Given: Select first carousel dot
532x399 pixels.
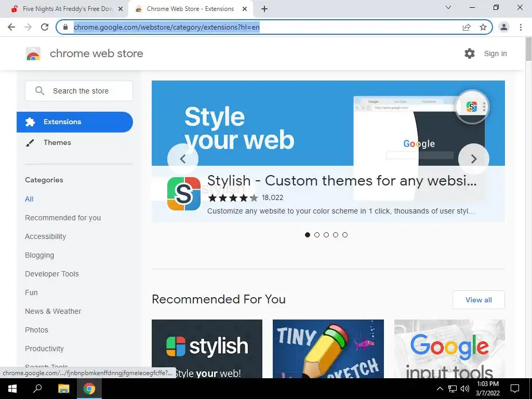Looking at the screenshot, I should pyautogui.click(x=308, y=235).
